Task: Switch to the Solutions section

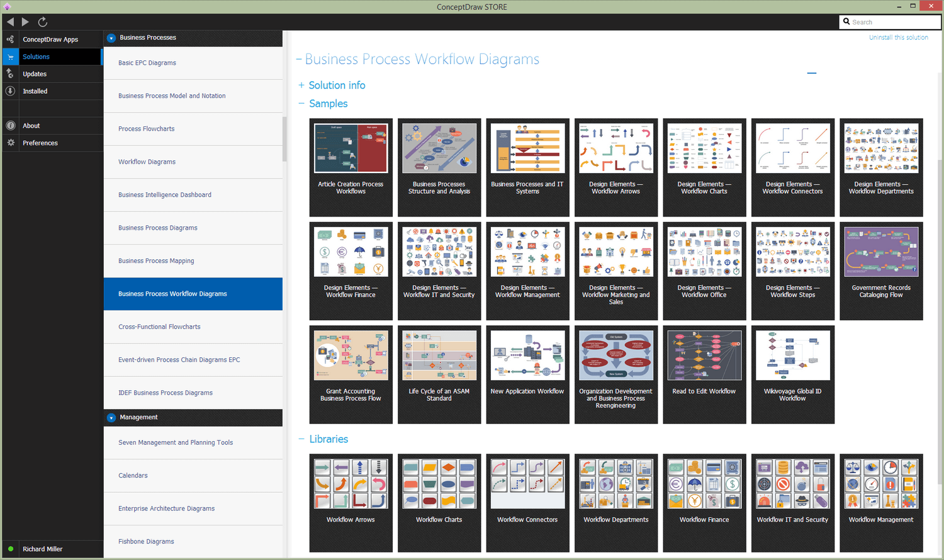Action: point(52,57)
